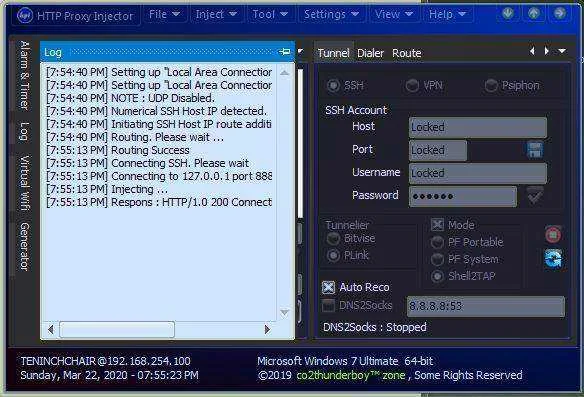Choose PLink as the tunnelier
The height and width of the screenshot is (397, 584).
pyautogui.click(x=333, y=255)
